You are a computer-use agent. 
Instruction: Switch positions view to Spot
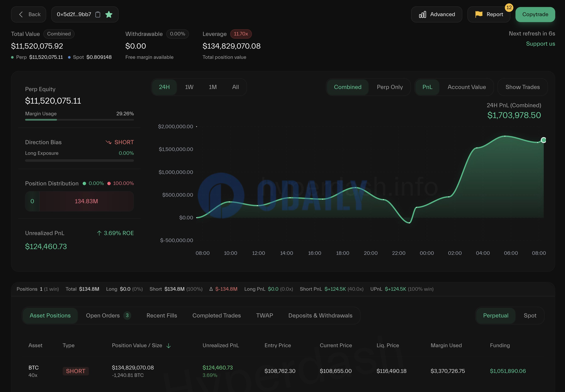point(530,315)
